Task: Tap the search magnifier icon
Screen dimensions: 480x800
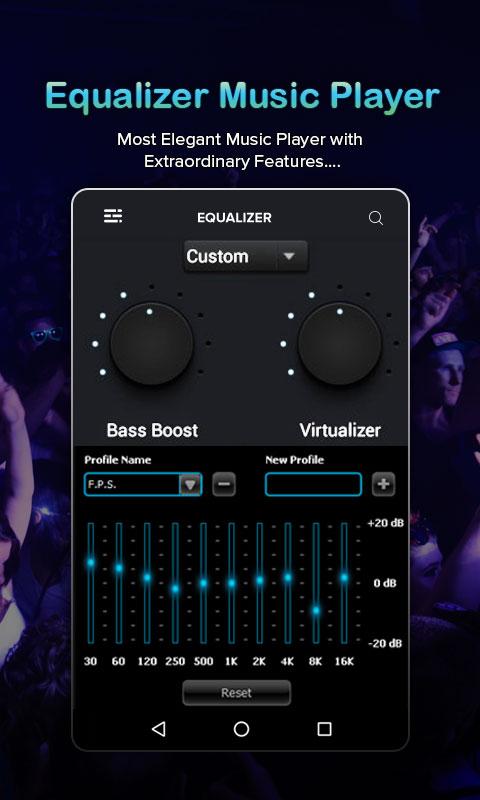Action: pyautogui.click(x=376, y=218)
